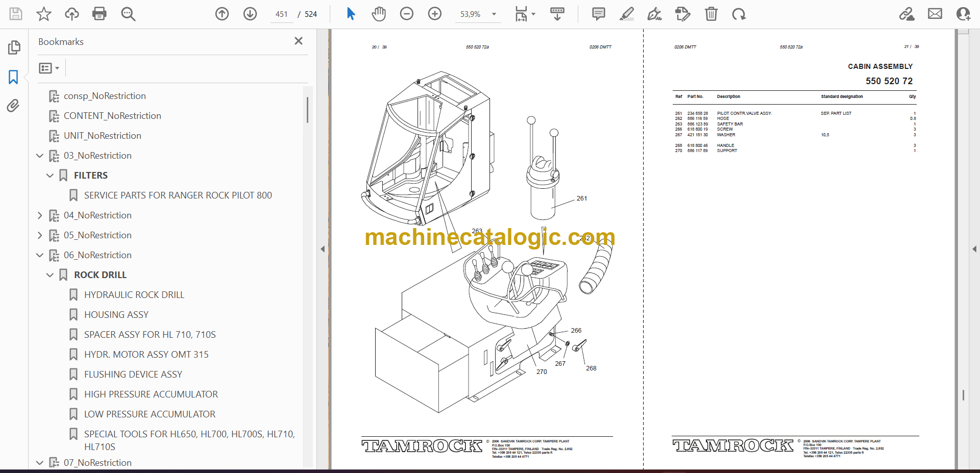This screenshot has width=980, height=473.
Task: Collapse the 03_NoRestriction bookmark
Action: click(40, 156)
